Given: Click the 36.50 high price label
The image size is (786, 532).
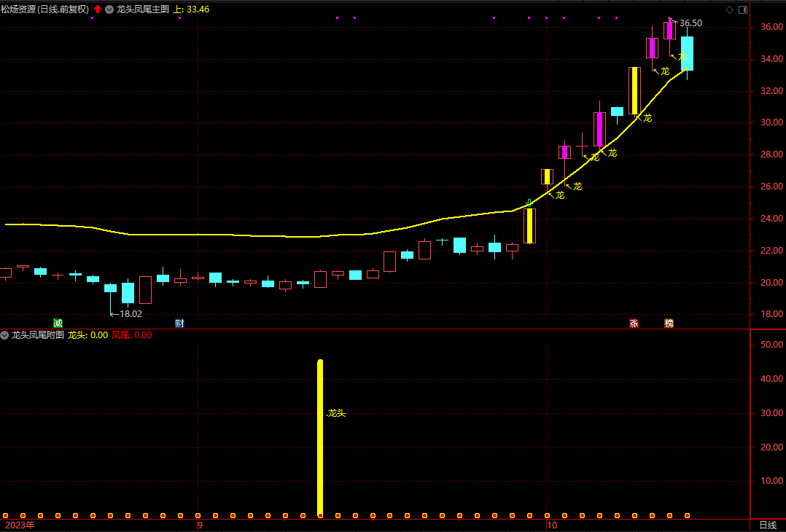Looking at the screenshot, I should click(x=690, y=23).
